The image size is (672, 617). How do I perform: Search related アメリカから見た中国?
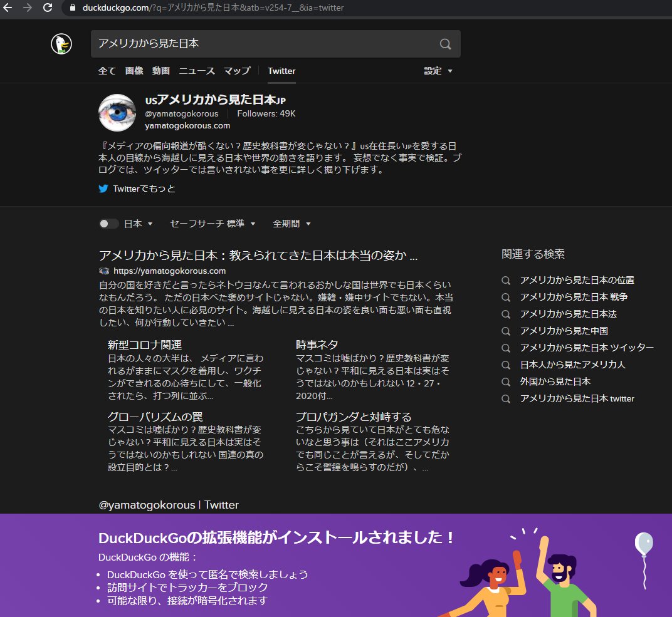(564, 331)
